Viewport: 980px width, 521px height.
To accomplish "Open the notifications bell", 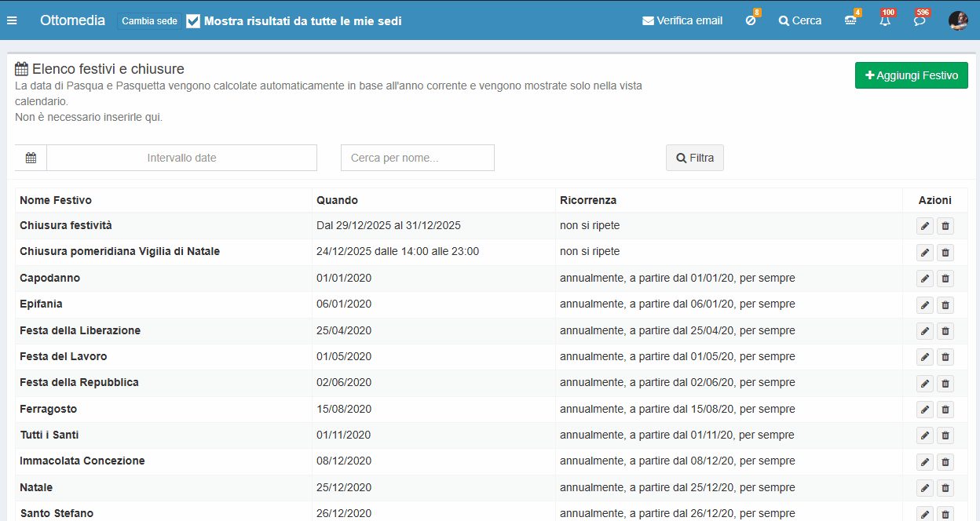I will (885, 21).
